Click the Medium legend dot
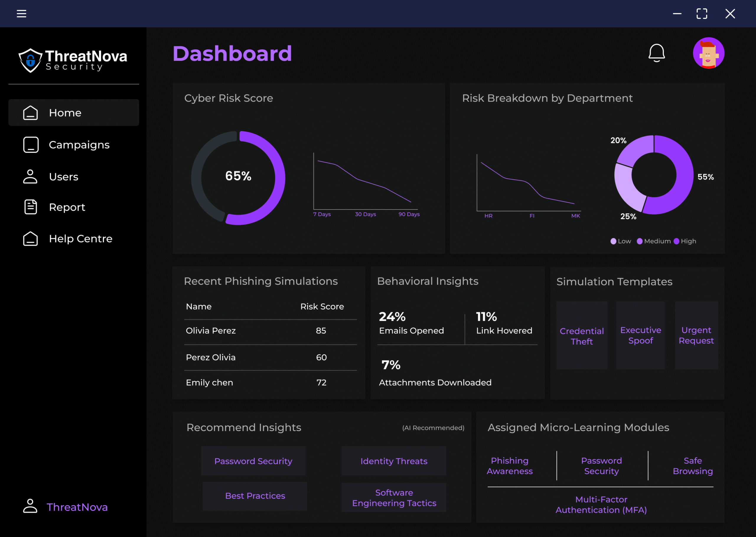 point(640,241)
